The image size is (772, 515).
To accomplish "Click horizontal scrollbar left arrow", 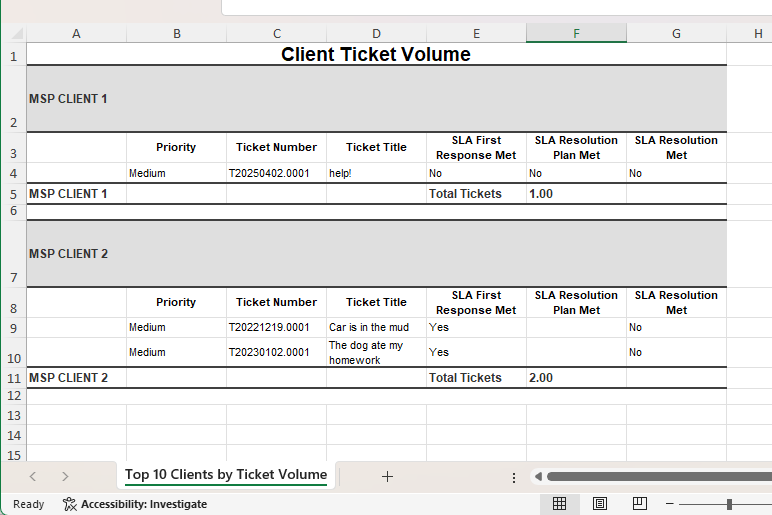I will [538, 476].
